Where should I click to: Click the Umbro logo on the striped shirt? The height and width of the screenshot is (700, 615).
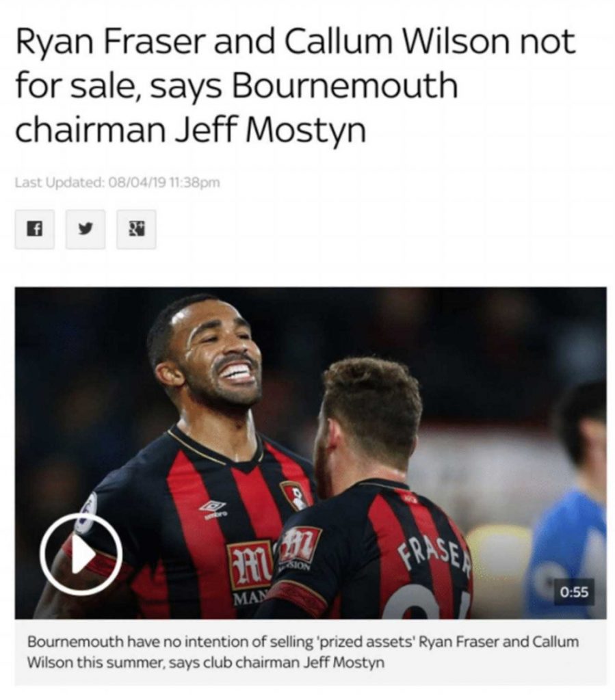tap(213, 509)
